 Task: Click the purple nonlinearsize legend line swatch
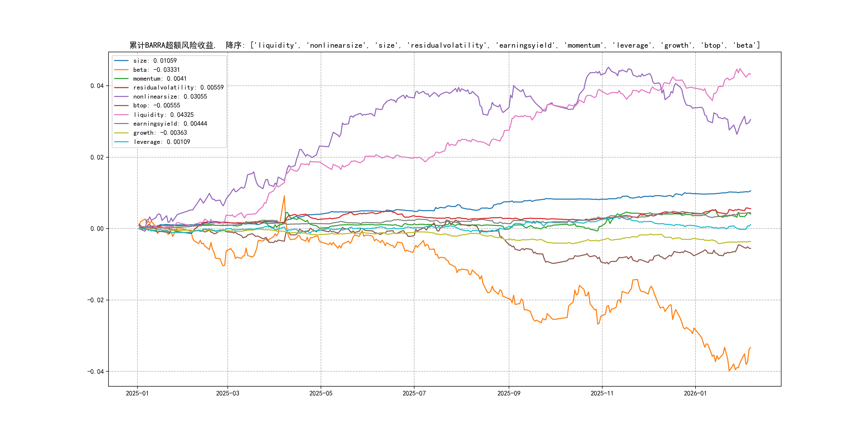point(121,97)
